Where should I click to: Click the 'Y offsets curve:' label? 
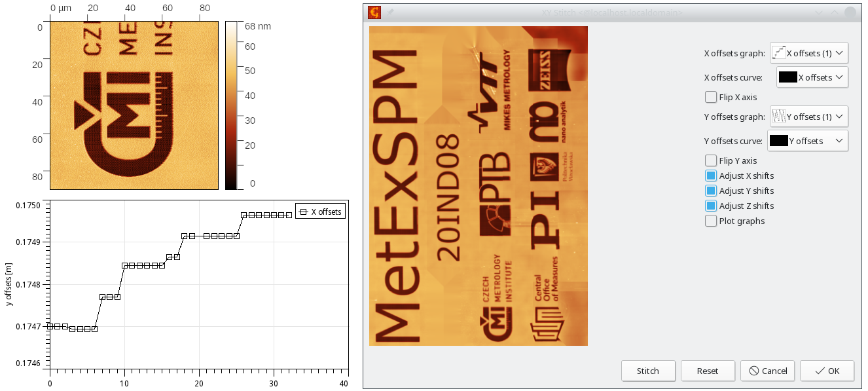[733, 141]
